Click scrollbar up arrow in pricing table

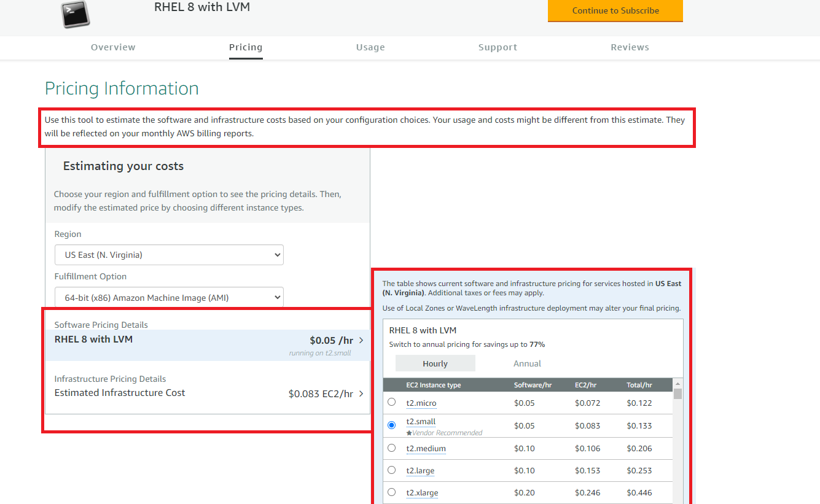tap(677, 382)
